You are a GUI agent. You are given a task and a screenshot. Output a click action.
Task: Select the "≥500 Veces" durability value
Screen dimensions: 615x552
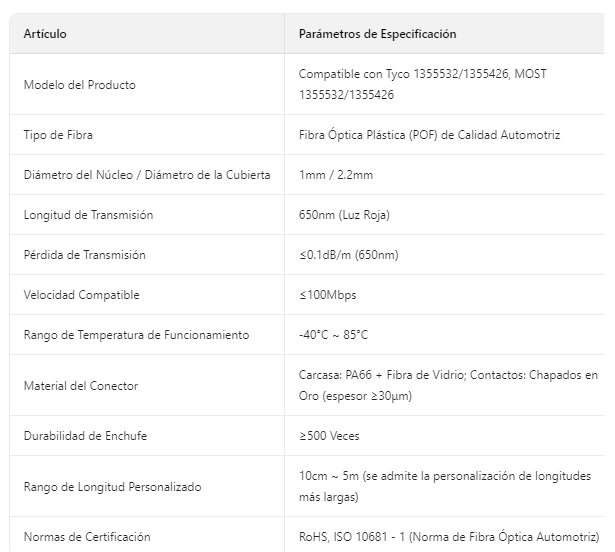pyautogui.click(x=329, y=436)
